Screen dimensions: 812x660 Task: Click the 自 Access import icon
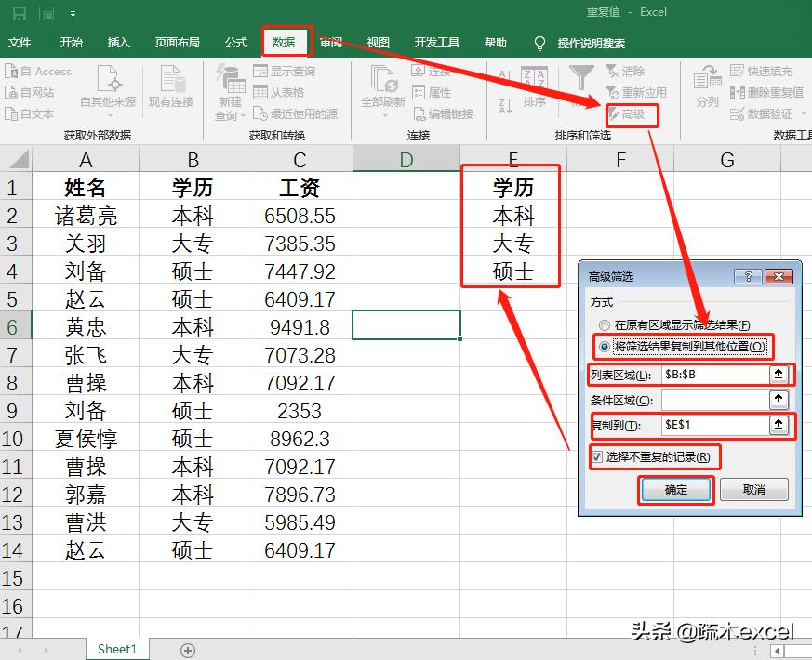click(38, 71)
